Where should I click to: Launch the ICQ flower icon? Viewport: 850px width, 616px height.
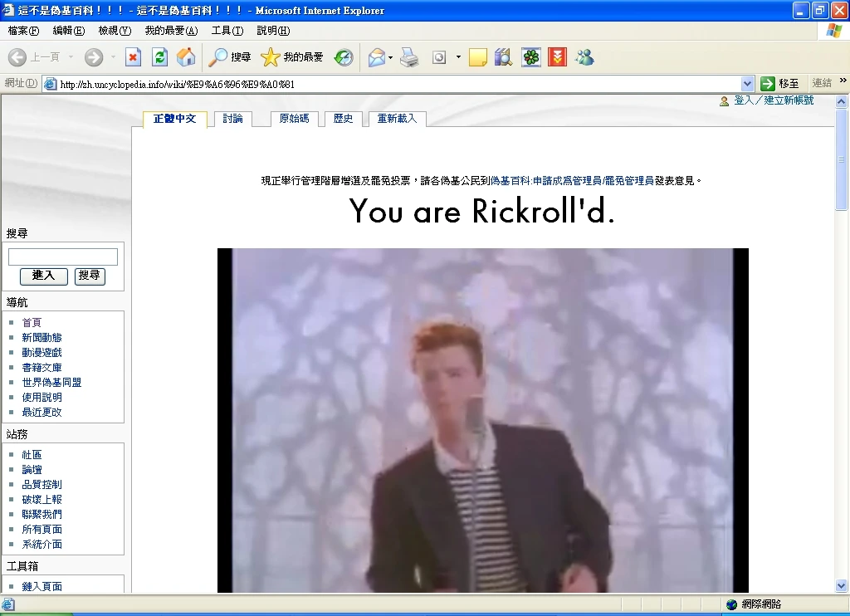click(530, 57)
